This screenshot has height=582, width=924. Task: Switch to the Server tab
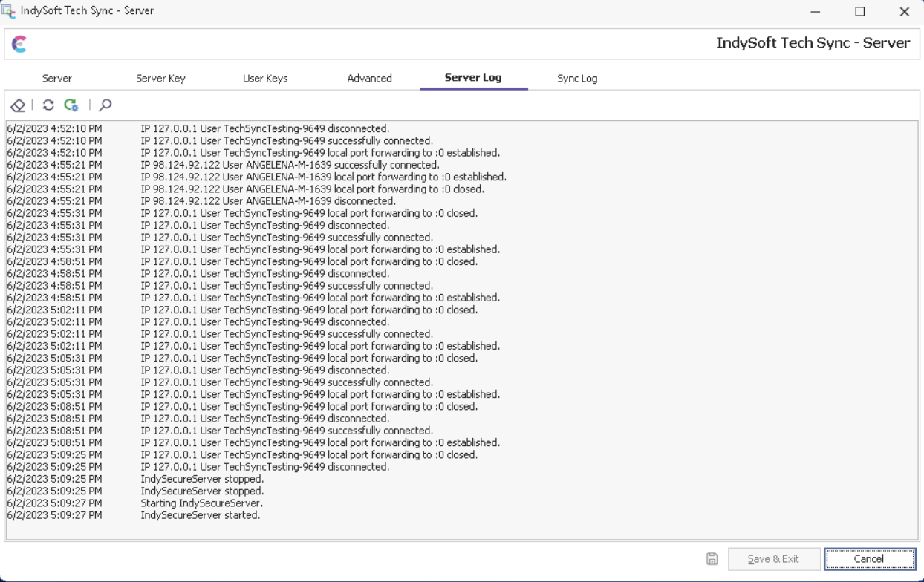(x=57, y=79)
